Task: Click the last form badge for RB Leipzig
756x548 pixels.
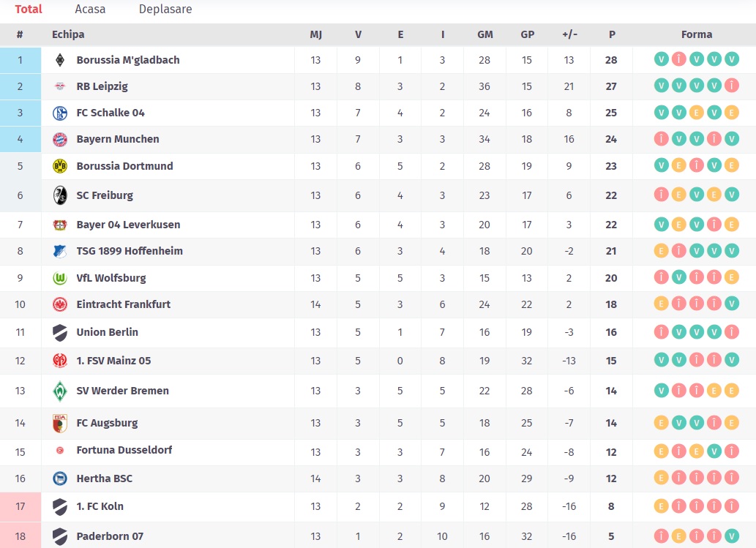Action: tap(732, 86)
